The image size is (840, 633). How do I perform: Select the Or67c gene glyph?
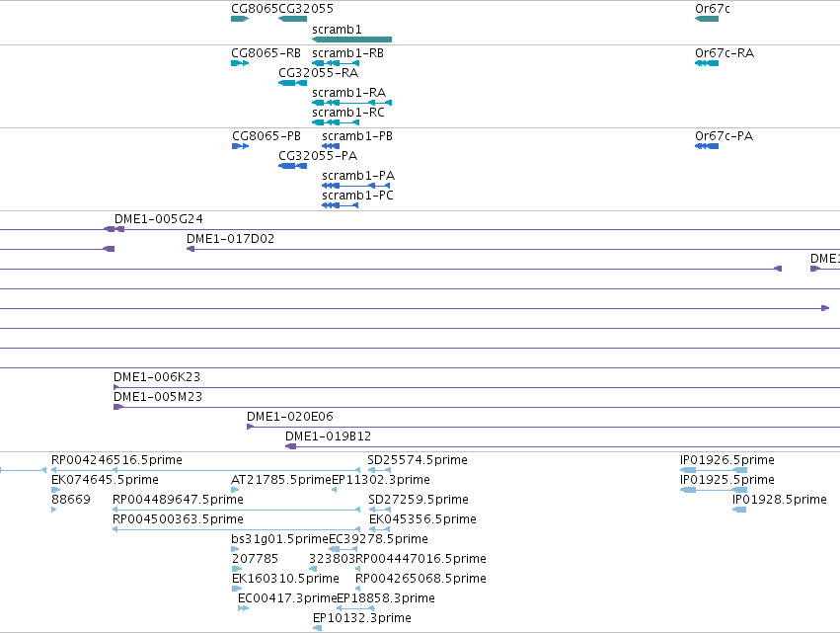click(707, 19)
